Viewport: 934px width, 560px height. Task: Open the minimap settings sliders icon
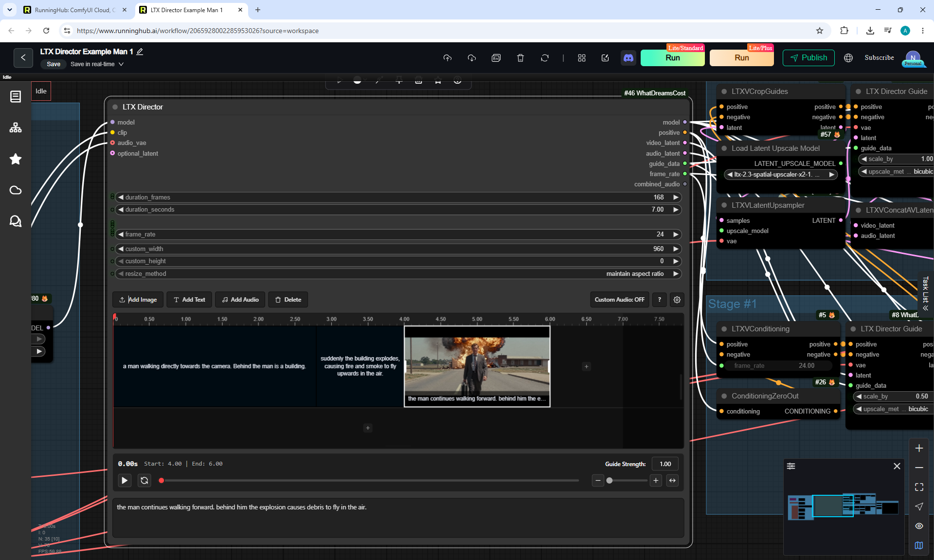click(791, 466)
